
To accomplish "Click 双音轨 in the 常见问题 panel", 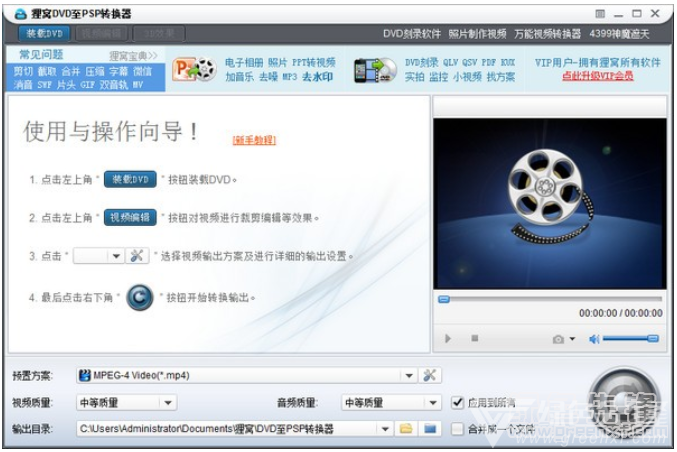I will point(114,85).
